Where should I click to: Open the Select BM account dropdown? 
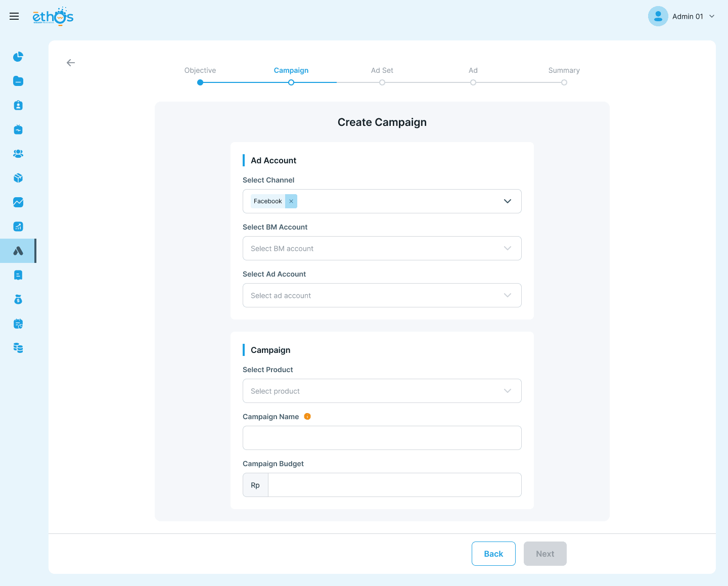pyautogui.click(x=382, y=248)
